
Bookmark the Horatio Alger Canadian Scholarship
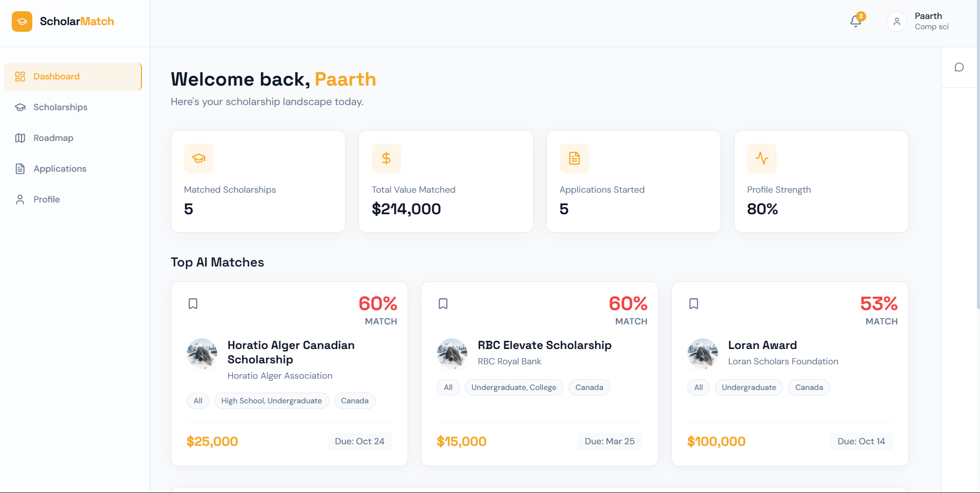[x=193, y=304]
